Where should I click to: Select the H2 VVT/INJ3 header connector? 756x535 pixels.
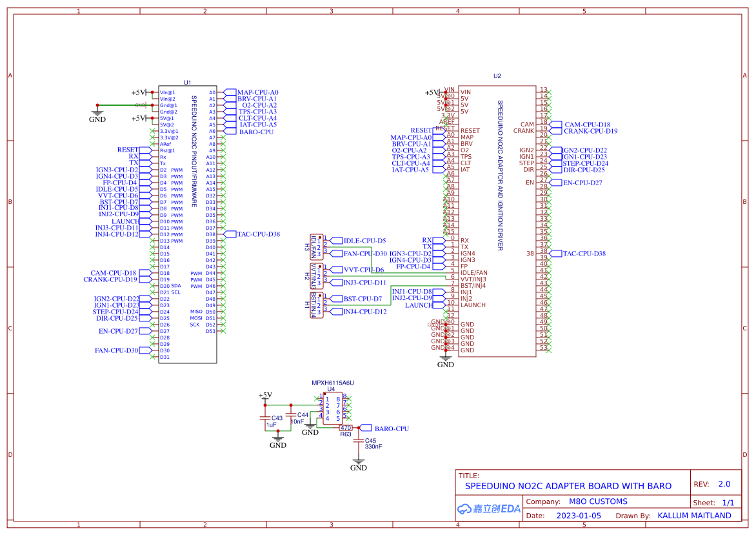click(x=316, y=276)
